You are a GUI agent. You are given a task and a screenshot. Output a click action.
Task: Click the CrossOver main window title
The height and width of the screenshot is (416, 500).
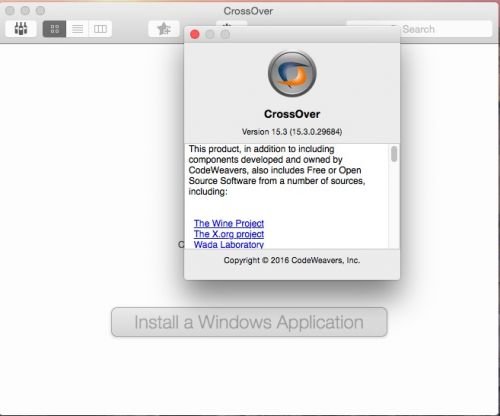click(x=248, y=11)
